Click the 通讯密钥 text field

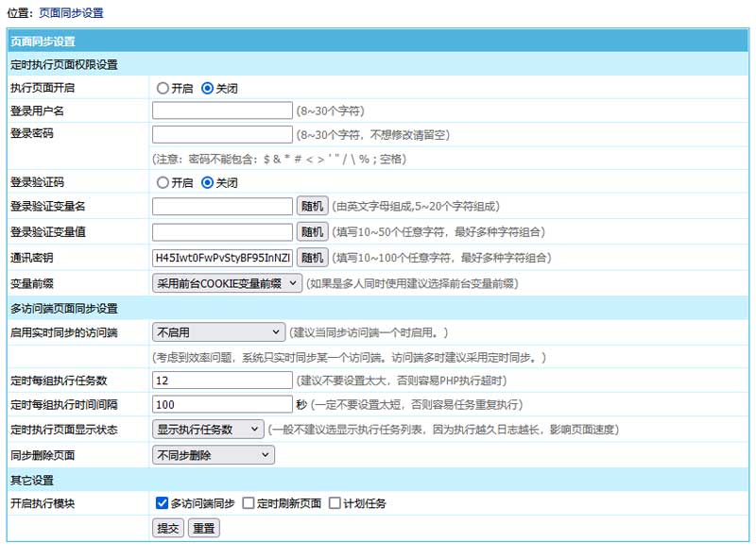tap(222, 257)
